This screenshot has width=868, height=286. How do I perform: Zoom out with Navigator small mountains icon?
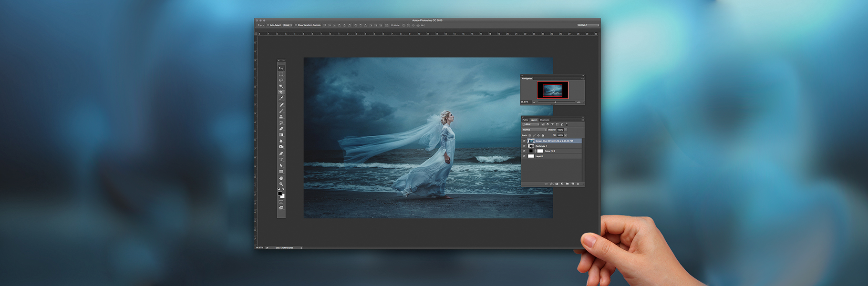click(x=534, y=102)
